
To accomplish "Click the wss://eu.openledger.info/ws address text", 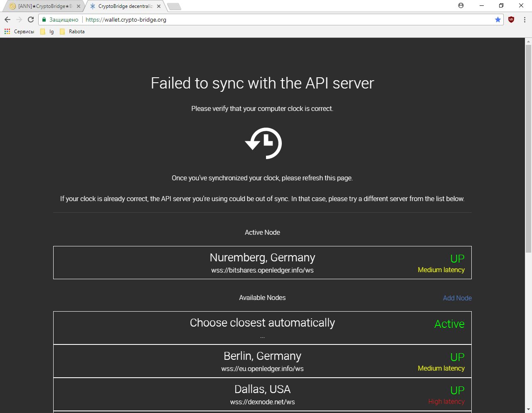I will [262, 369].
